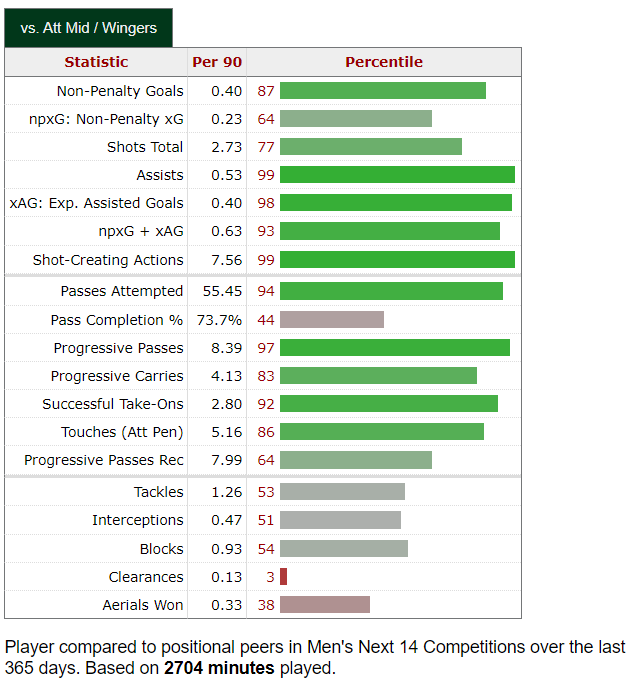Click the Progressive Carries percentile bar

pyautogui.click(x=378, y=376)
